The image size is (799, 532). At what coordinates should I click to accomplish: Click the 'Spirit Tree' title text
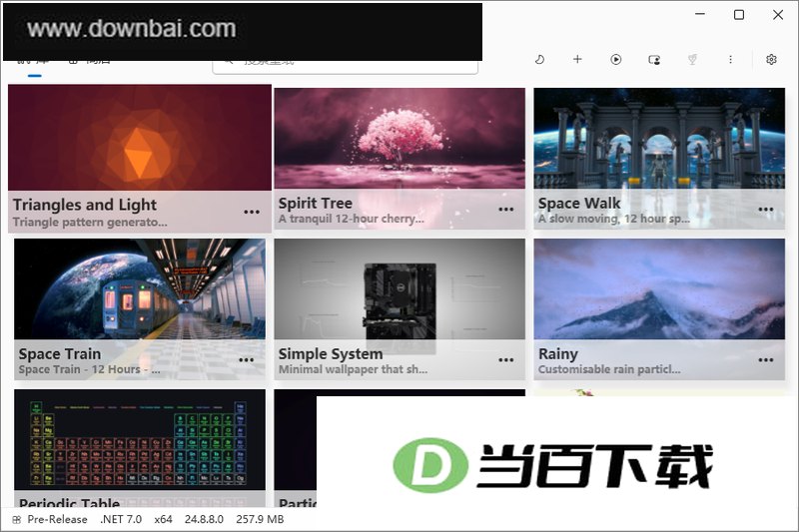point(316,204)
